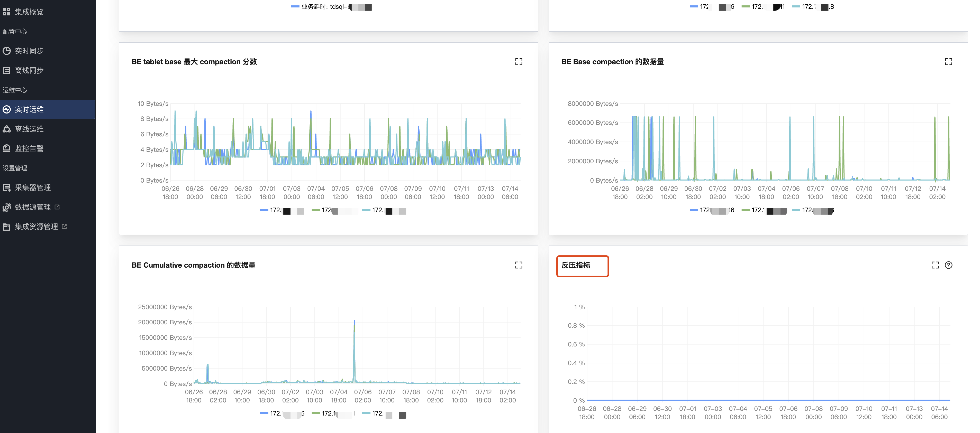Screen dimensions: 980x433
Task: Expand BE Cumulative compaction chart fullscreen
Action: (519, 265)
